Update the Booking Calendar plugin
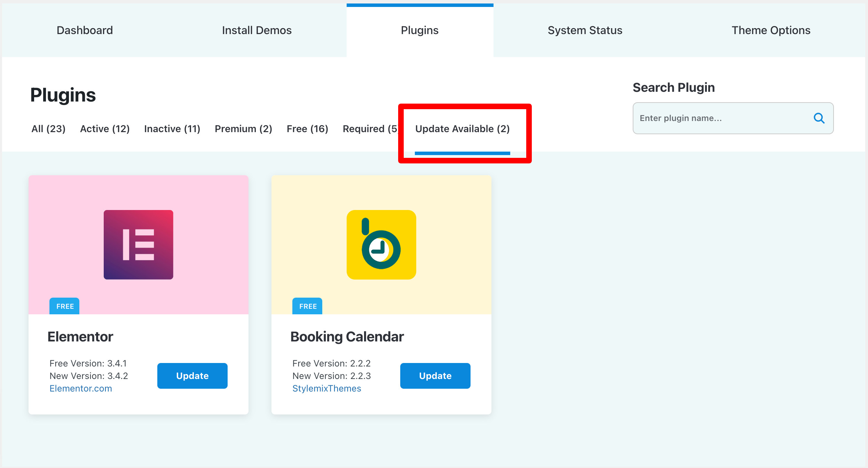The width and height of the screenshot is (868, 468). coord(435,376)
